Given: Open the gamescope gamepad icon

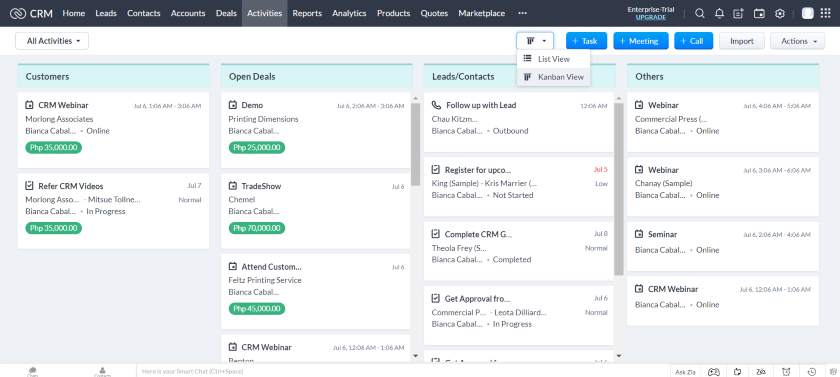Looking at the screenshot, I should (714, 372).
